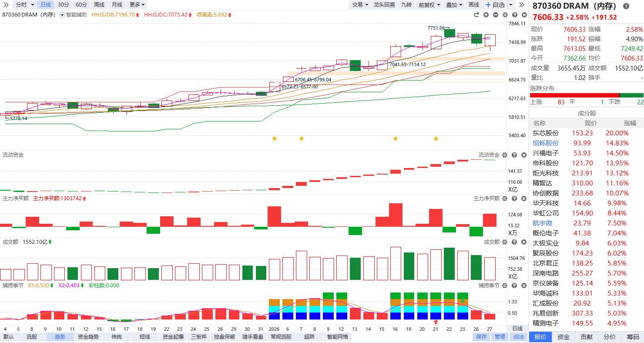
Task: Expand the 叠加 overlay dropdown
Action: coord(454,5)
